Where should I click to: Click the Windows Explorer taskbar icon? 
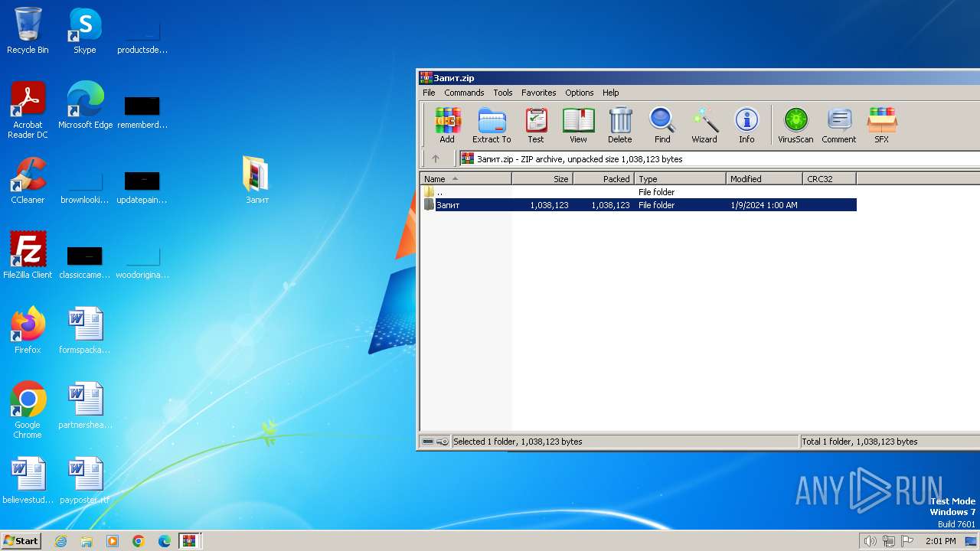coord(87,541)
